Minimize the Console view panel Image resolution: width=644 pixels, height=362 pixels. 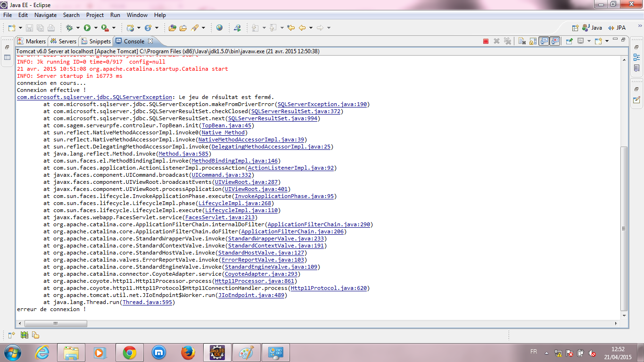[615, 40]
